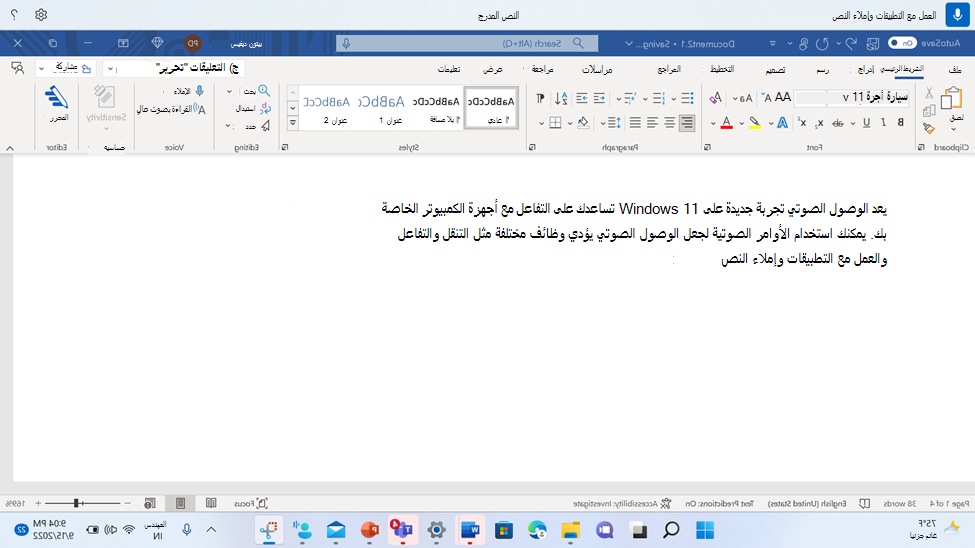Click the Numbering list icon

(659, 98)
